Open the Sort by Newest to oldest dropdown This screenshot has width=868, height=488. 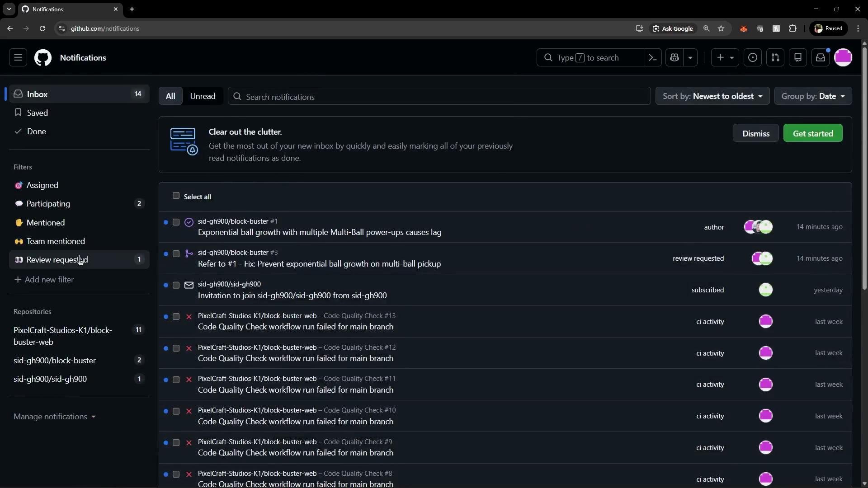coord(712,96)
